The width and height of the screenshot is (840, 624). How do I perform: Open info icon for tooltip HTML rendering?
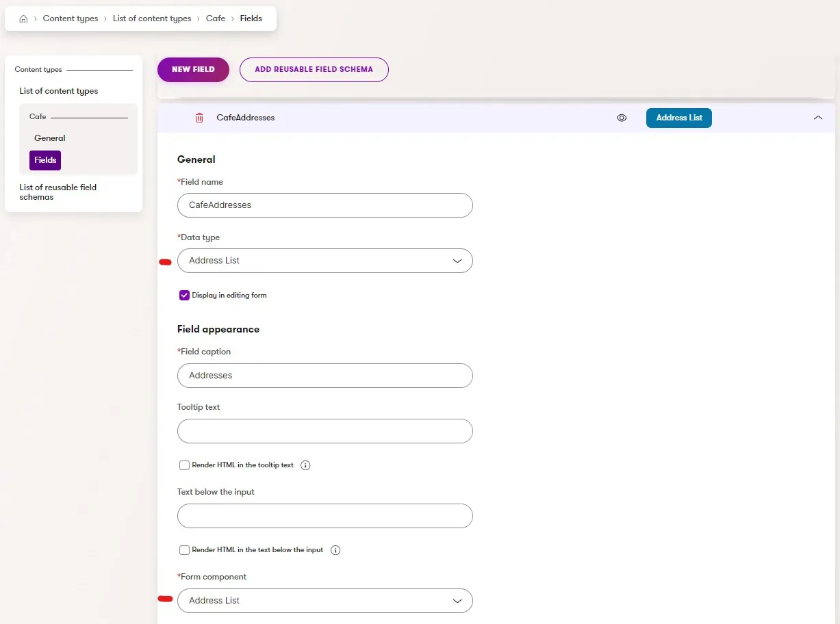(x=306, y=465)
